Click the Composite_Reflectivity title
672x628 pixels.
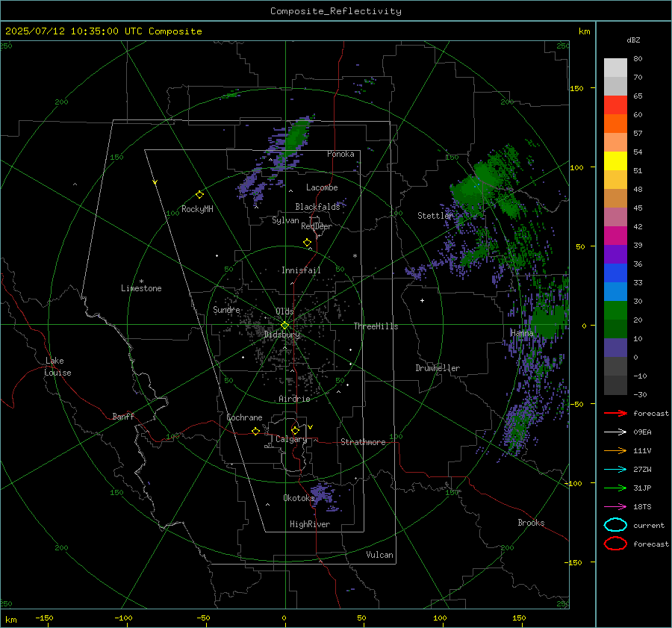click(336, 11)
